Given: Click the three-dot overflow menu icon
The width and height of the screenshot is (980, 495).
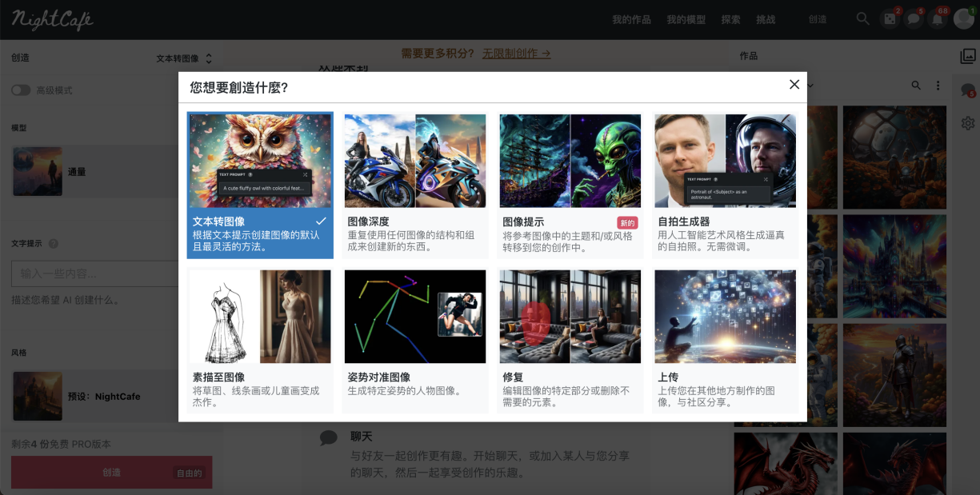Looking at the screenshot, I should 938,85.
